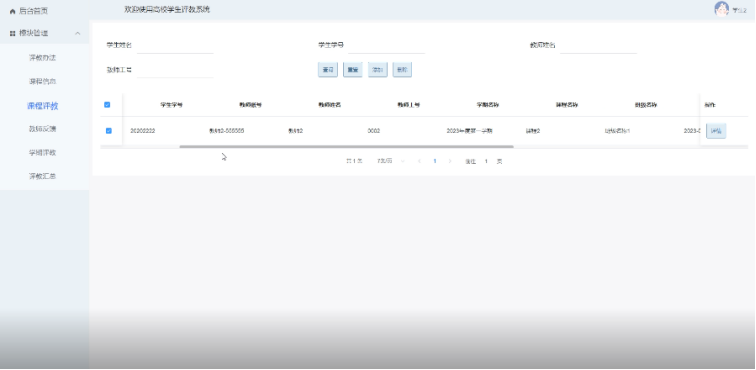Click the 教师姓名 column header
756x370 pixels.
coord(330,105)
